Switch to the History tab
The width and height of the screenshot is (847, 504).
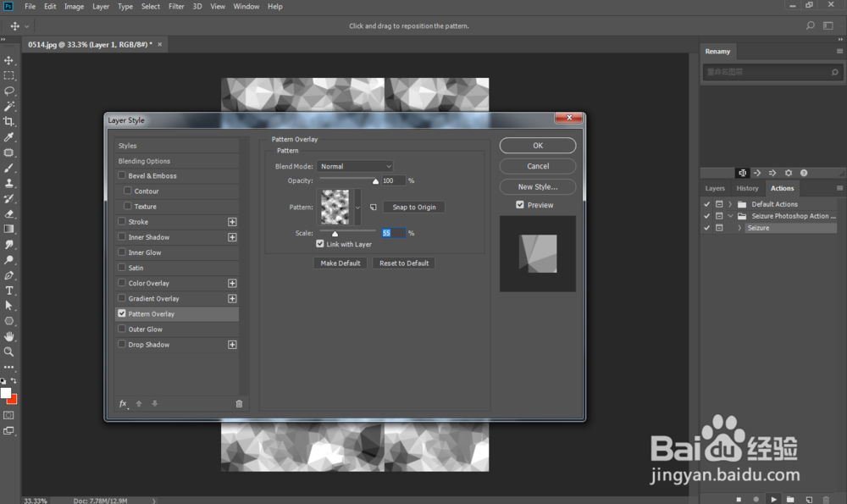747,189
